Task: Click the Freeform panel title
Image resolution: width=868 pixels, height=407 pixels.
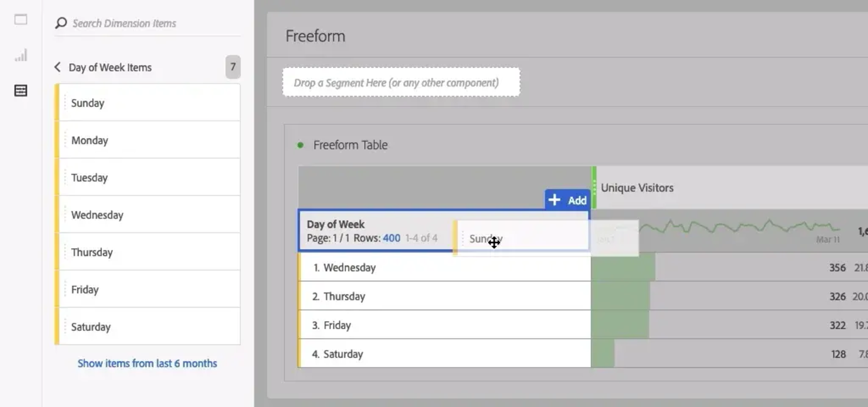Action: [315, 36]
